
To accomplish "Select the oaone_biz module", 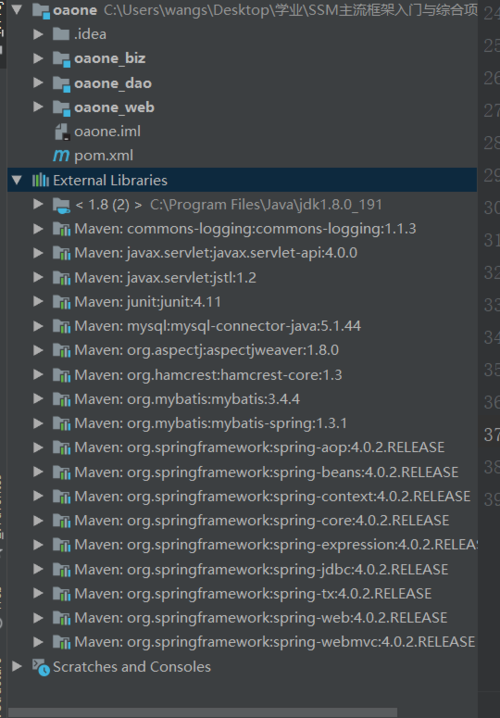I will [x=110, y=58].
